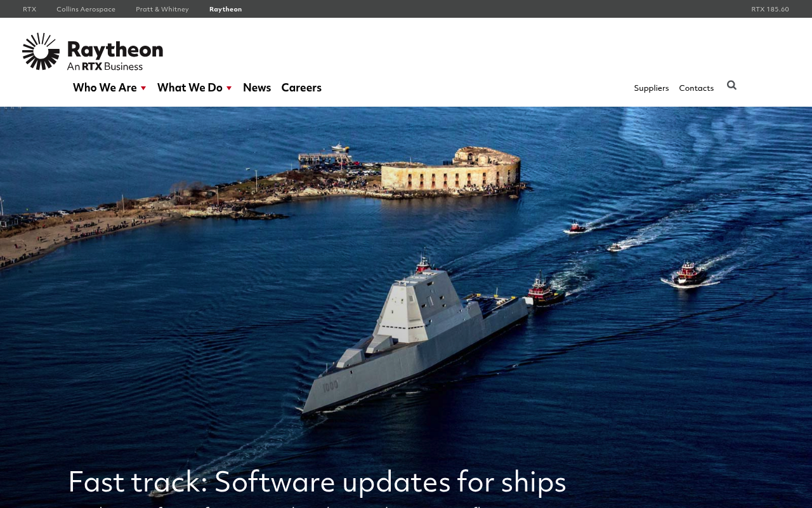Viewport: 812px width, 508px height.
Task: Select Pratt & Whitney in the top bar
Action: click(162, 9)
